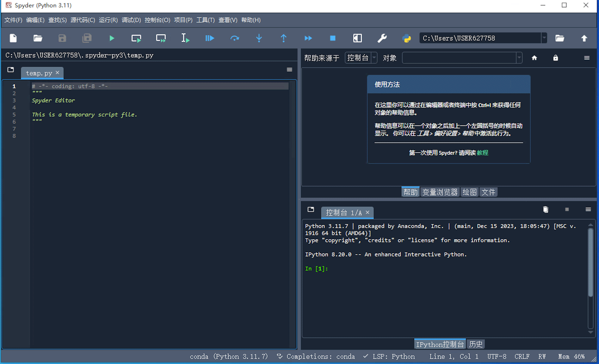
Task: Start debugging with the Debug file icon
Action: (x=210, y=38)
